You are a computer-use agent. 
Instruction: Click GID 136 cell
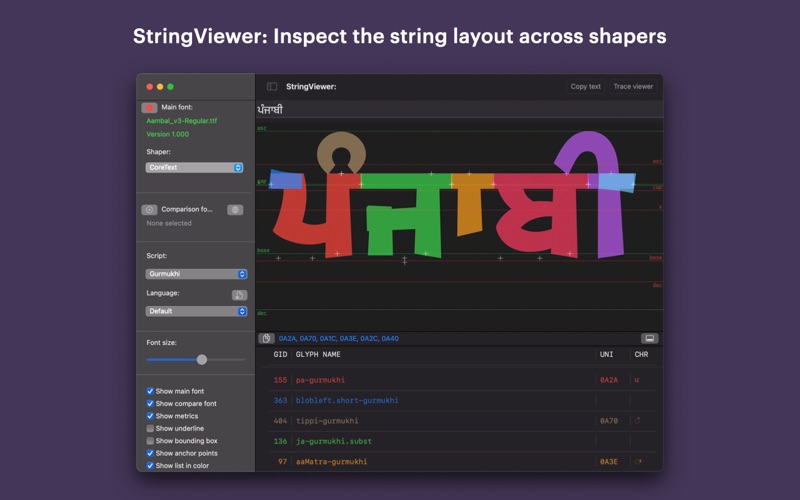280,441
